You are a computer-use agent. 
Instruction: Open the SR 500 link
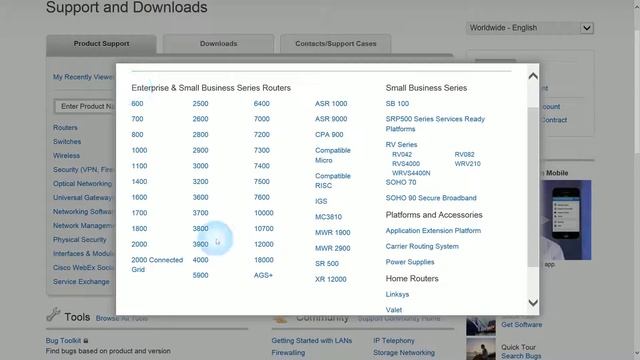click(x=327, y=264)
